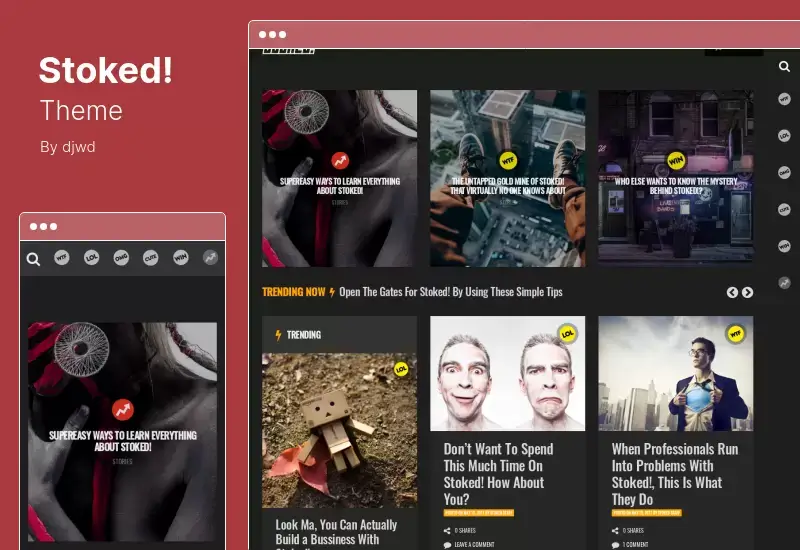The image size is (800, 550).
Task: Tap the trending arrow icon in the mobile toolbar
Action: click(210, 258)
